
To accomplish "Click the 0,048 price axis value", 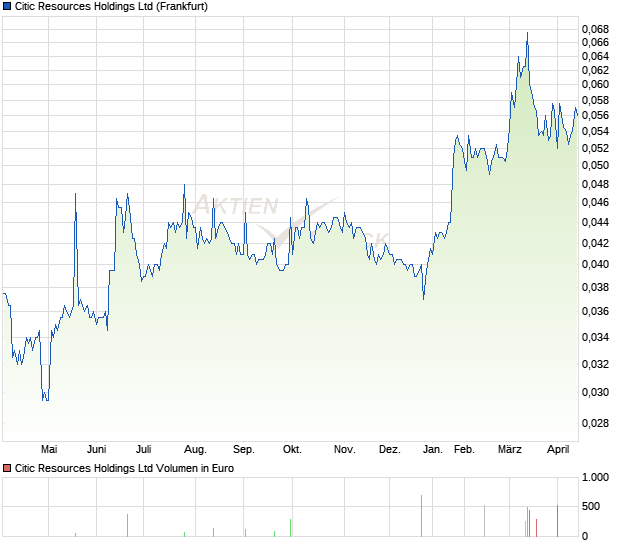I will click(x=595, y=184).
